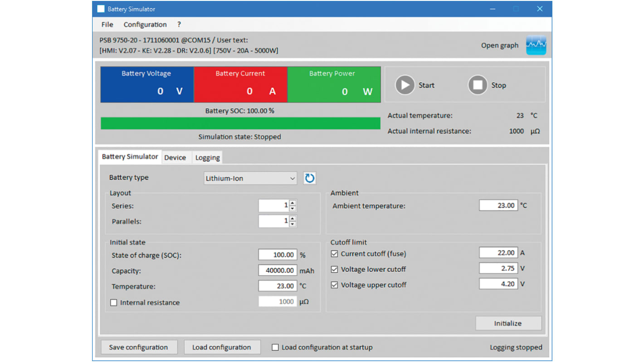Edit the Capacity mAh field
This screenshot has height=362, width=644.
278,270
